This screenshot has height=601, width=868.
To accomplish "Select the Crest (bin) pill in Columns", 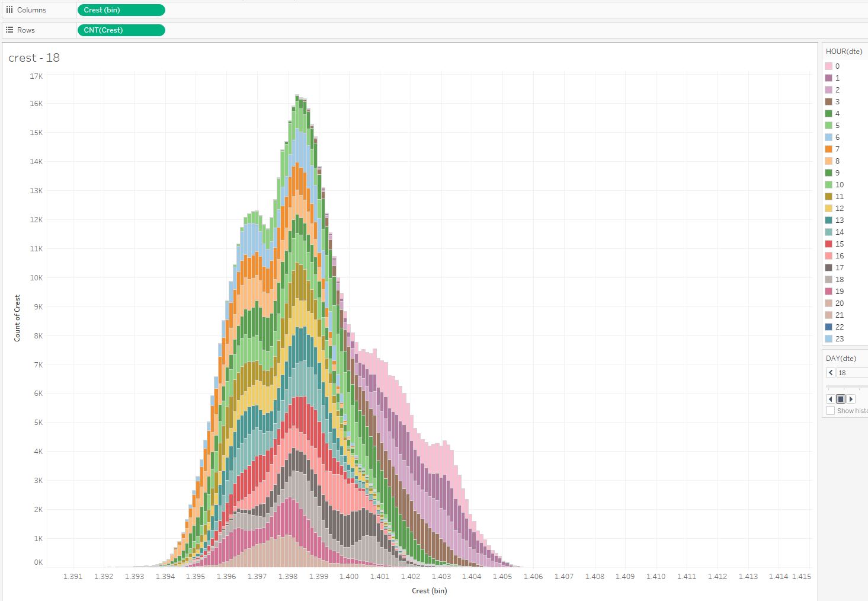I will [121, 10].
